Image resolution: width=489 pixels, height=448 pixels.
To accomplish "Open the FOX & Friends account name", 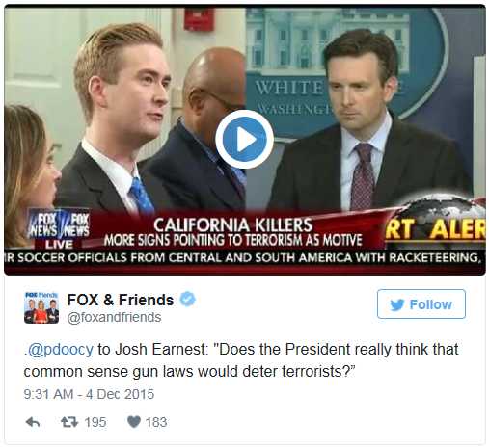I will tap(121, 300).
